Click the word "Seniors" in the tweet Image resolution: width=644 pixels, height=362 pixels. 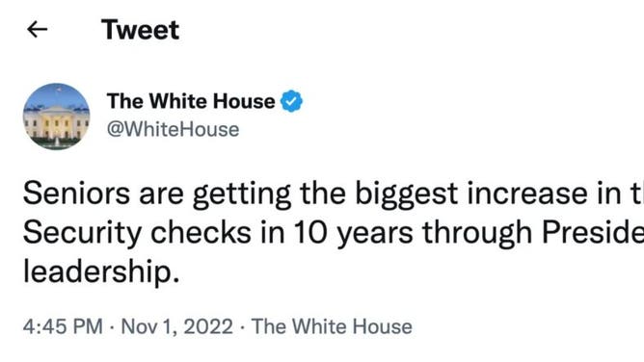pos(76,194)
